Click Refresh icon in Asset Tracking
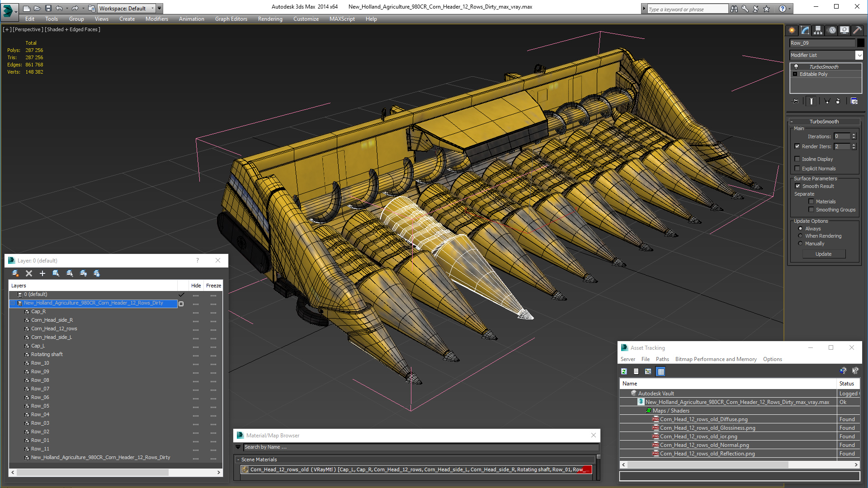Screen dimensions: 868x488 (x=624, y=371)
